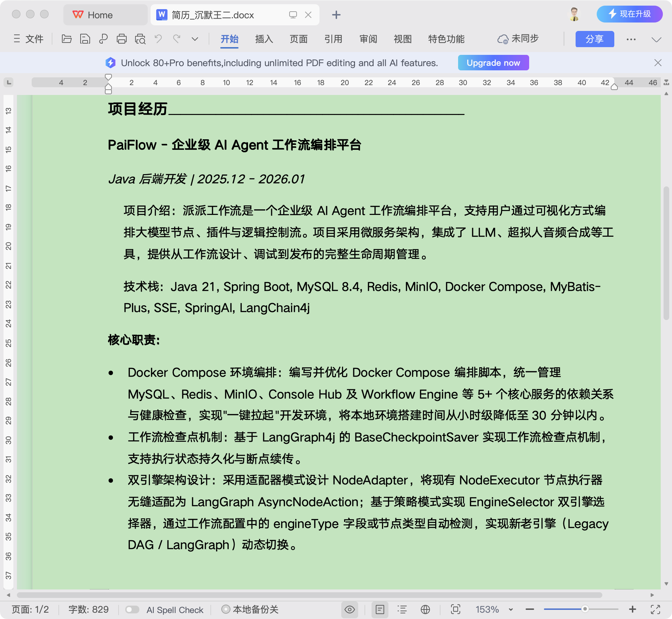Save the document with the save icon
Viewport: 672px width, 619px height.
[85, 39]
